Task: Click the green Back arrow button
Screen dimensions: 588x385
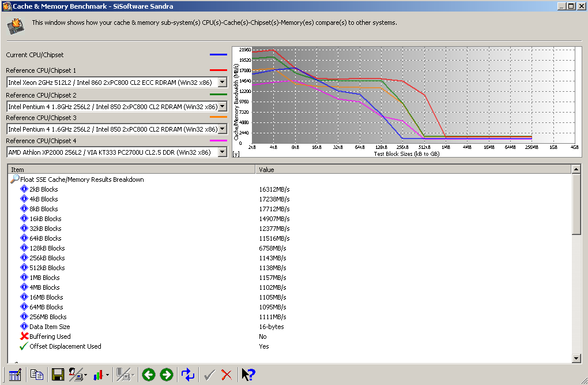Action: (x=149, y=375)
